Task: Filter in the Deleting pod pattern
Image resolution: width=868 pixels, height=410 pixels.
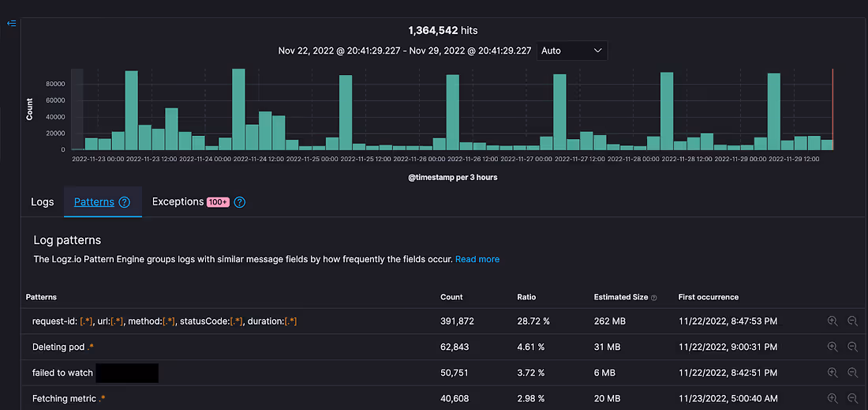Action: pos(832,347)
